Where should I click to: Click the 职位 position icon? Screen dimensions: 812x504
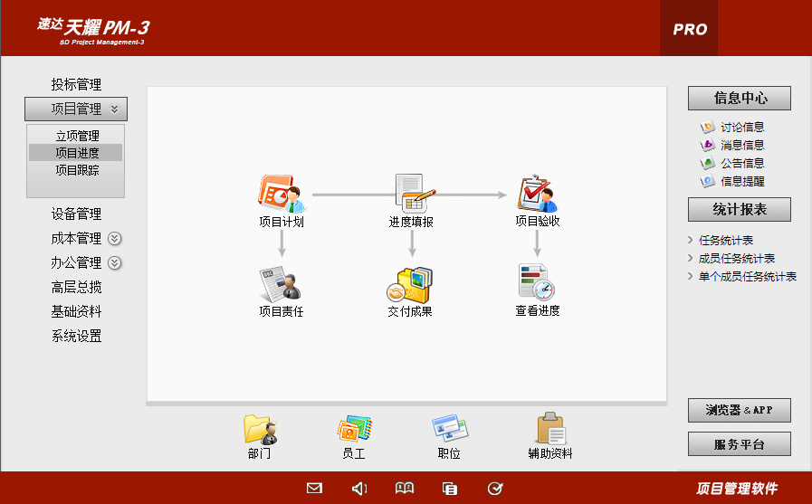(449, 430)
